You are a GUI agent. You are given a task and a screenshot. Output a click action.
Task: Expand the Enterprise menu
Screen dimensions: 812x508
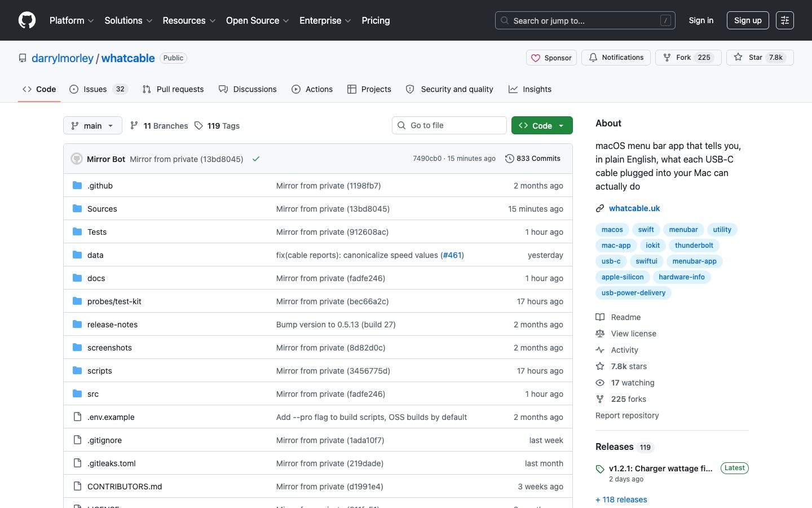pyautogui.click(x=325, y=20)
